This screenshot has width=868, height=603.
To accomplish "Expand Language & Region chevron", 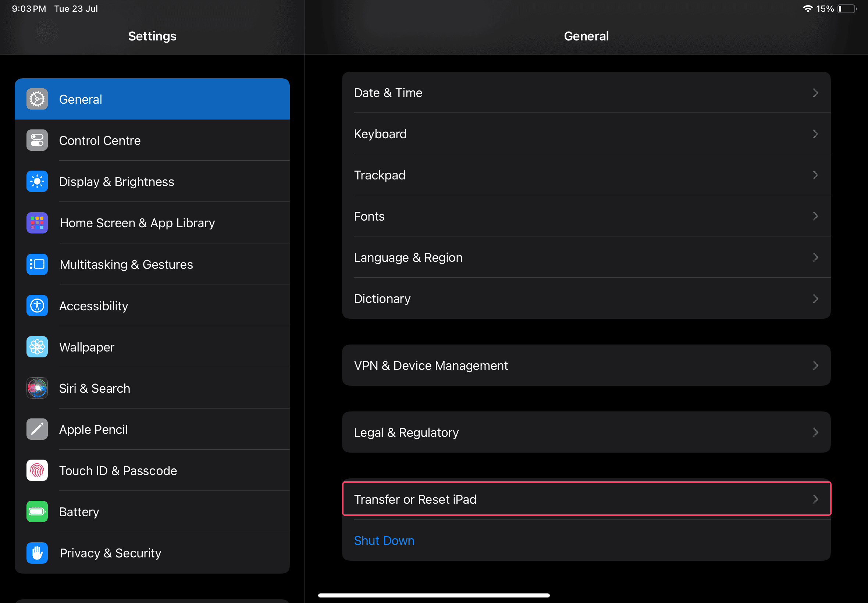I will (x=815, y=258).
